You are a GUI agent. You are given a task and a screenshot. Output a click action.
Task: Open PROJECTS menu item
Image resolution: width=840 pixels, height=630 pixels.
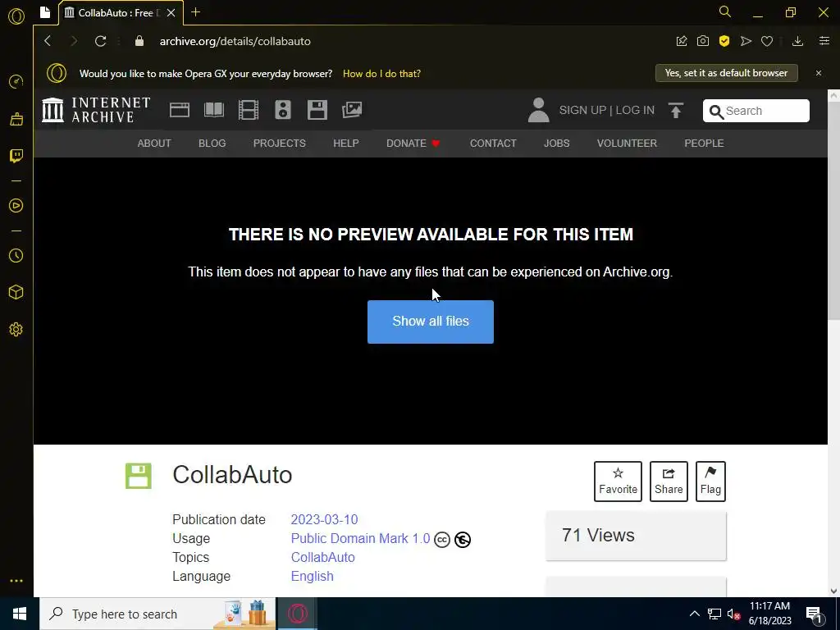[x=280, y=143]
